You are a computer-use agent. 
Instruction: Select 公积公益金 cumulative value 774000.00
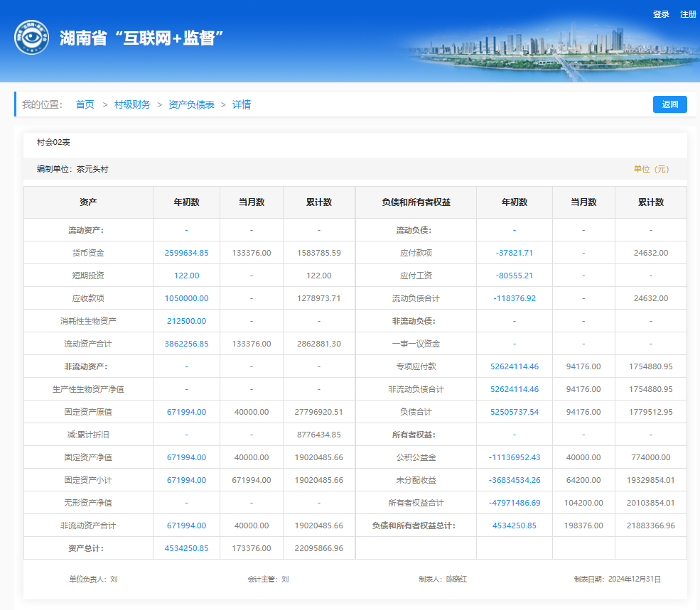(650, 458)
